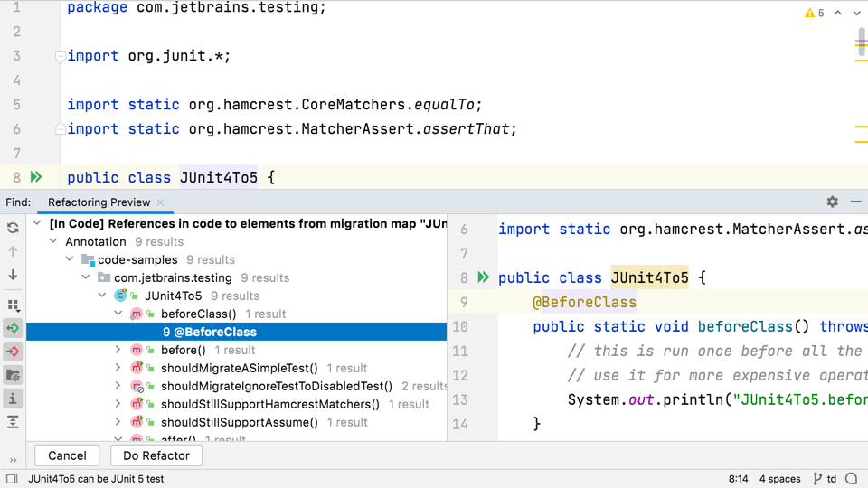The height and width of the screenshot is (488, 868).
Task: Select the Refactoring Preview tab
Action: click(x=99, y=202)
